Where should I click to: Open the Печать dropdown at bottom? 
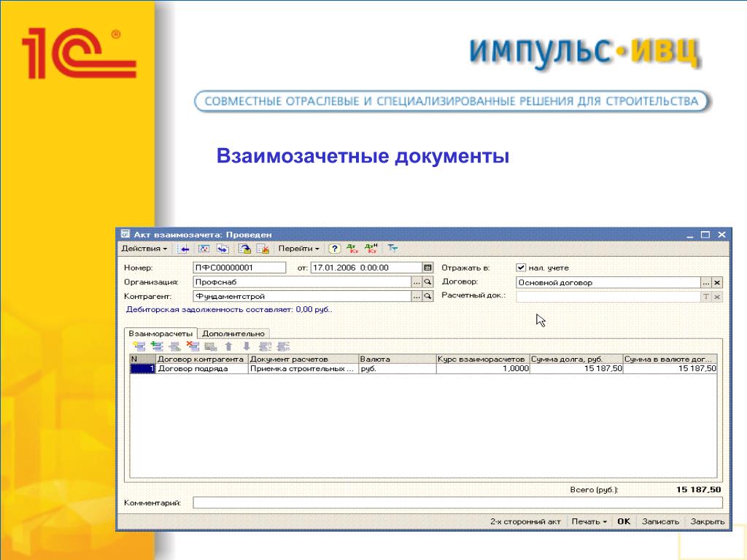point(589,521)
